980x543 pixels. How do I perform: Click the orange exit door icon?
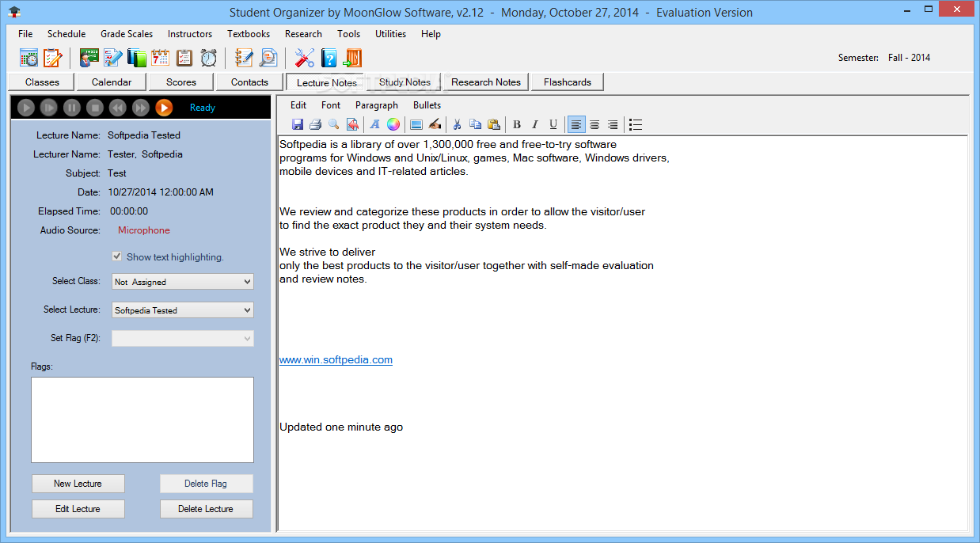tap(352, 58)
